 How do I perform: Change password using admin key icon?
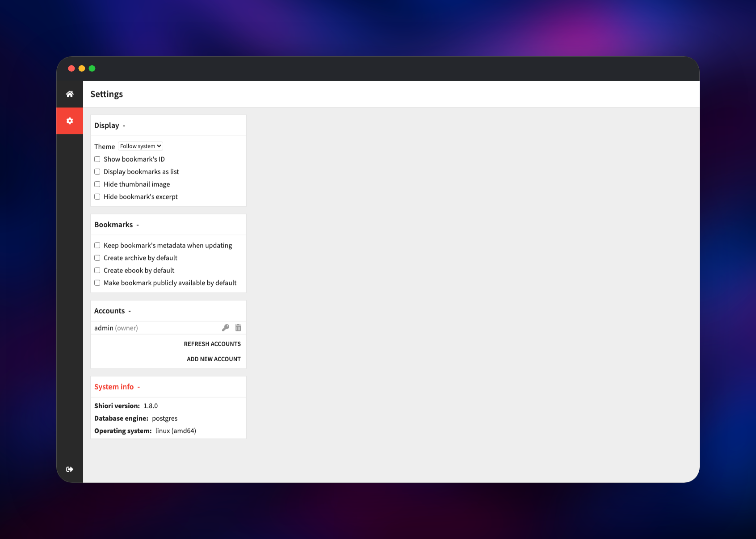pyautogui.click(x=226, y=328)
